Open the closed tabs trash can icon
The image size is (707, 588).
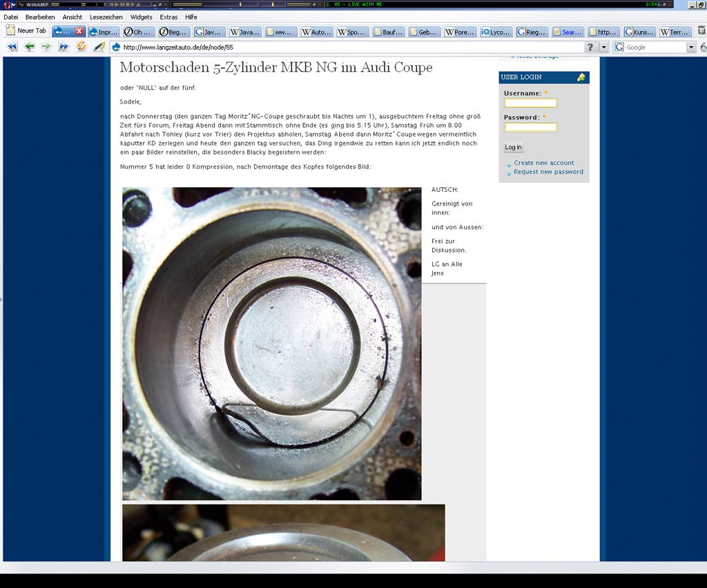pos(701,31)
